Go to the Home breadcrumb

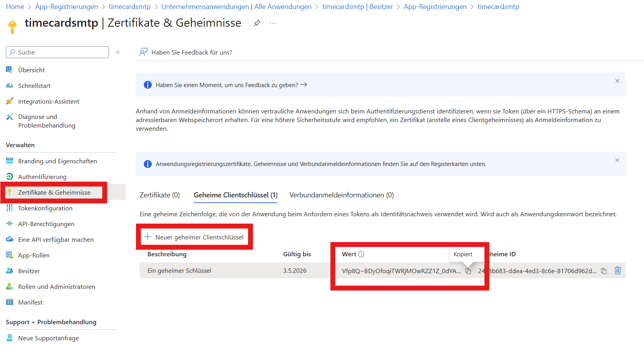15,7
